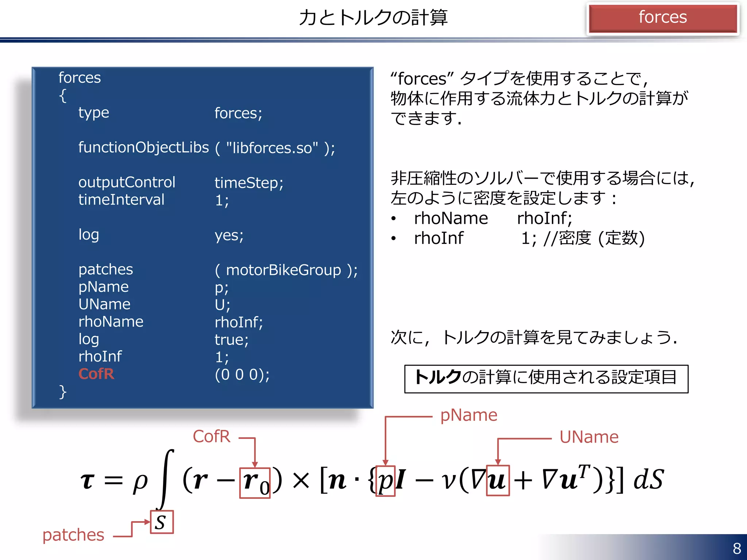Click the red CofR keyword in code
Viewport: 747px width, 560px height.
96,374
